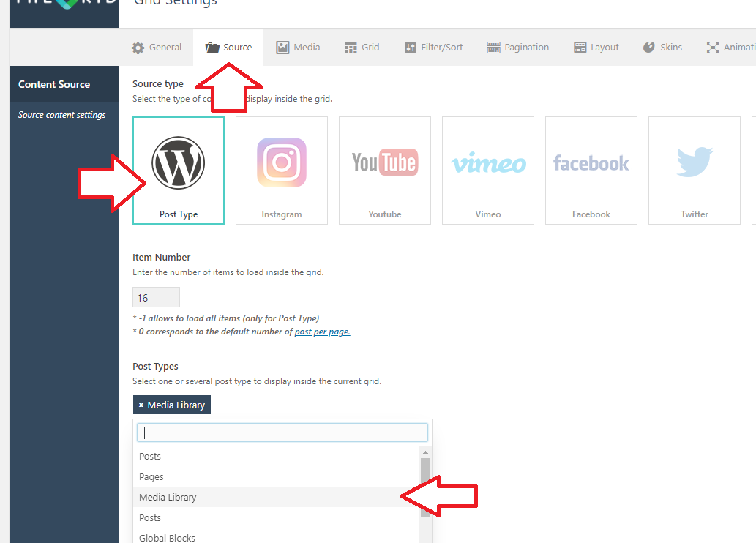Select the Youtube source tile
The height and width of the screenshot is (543, 756).
coord(385,171)
